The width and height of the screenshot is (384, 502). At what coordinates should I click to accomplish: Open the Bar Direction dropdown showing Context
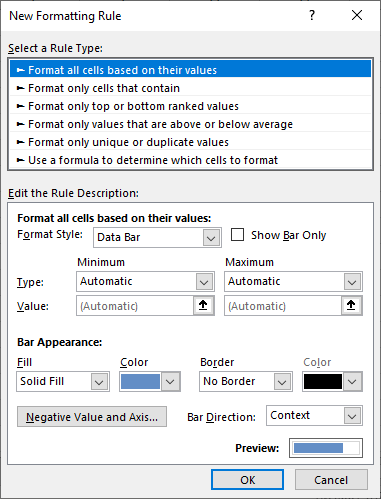pyautogui.click(x=314, y=416)
